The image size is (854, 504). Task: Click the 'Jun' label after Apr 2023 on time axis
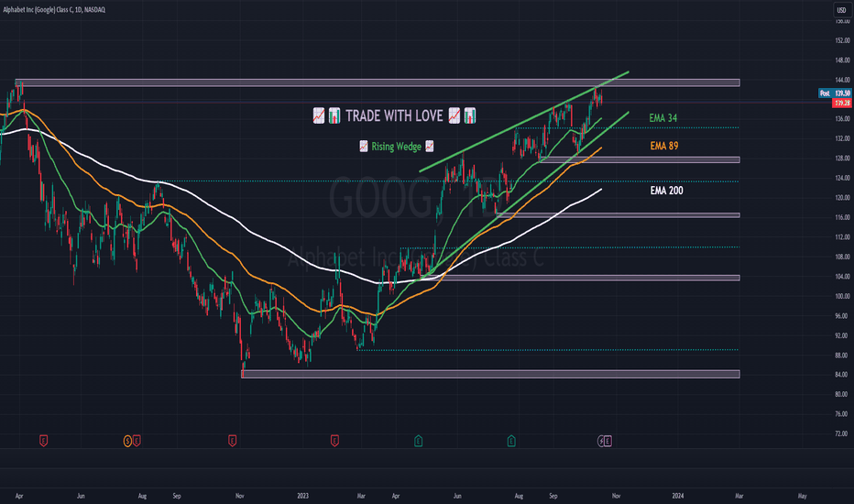[457, 496]
